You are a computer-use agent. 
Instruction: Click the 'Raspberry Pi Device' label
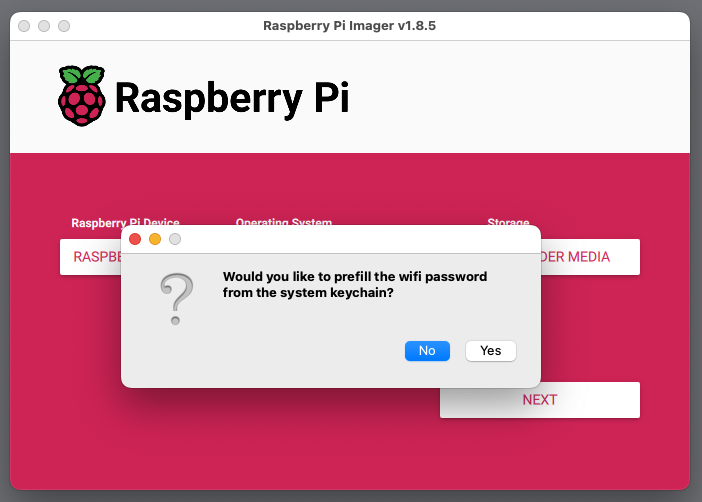tap(125, 222)
